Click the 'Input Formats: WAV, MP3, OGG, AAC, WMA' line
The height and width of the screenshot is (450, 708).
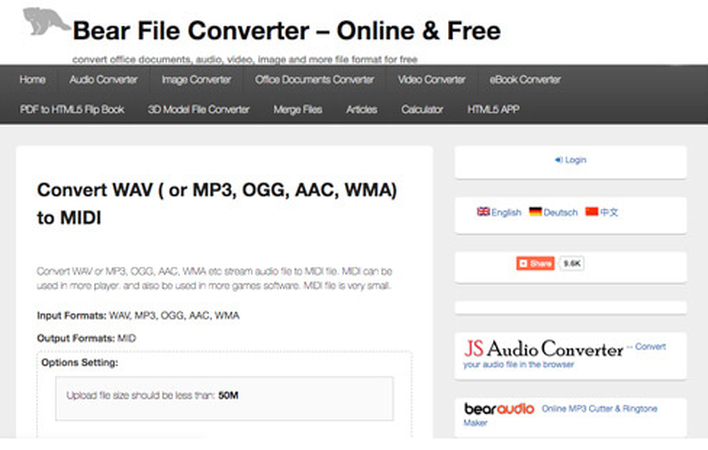pyautogui.click(x=138, y=315)
